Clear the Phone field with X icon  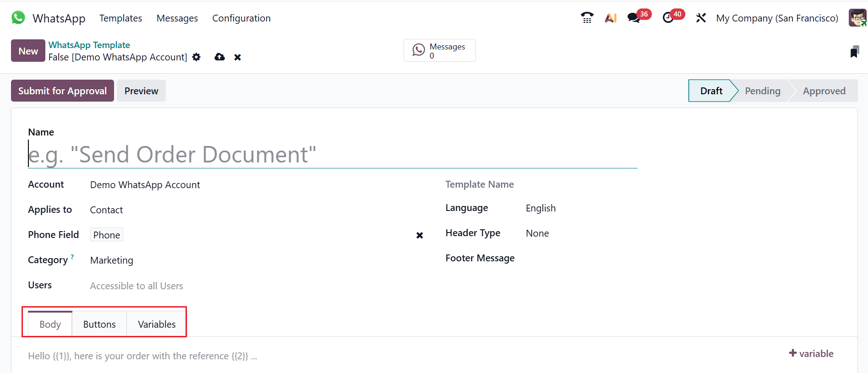(x=420, y=235)
